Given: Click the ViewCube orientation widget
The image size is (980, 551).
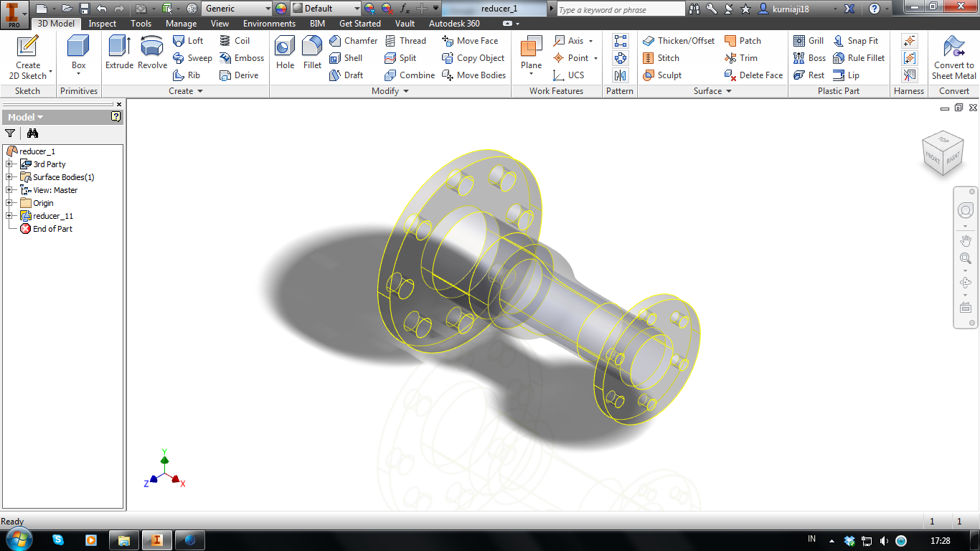Looking at the screenshot, I should [x=941, y=152].
